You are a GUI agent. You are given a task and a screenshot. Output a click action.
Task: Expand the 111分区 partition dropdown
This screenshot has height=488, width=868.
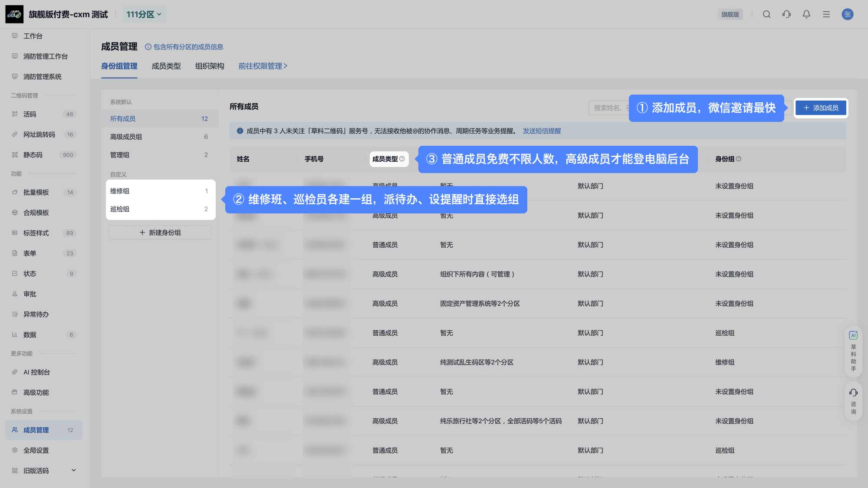point(144,14)
